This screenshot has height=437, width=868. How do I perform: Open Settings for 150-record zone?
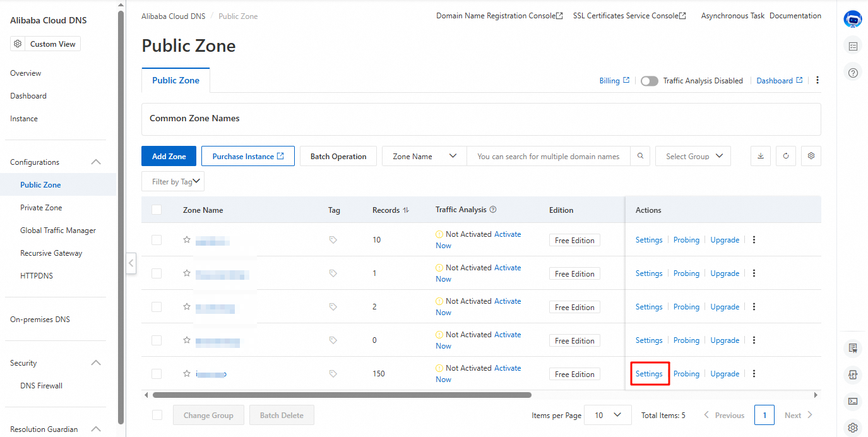coord(649,374)
